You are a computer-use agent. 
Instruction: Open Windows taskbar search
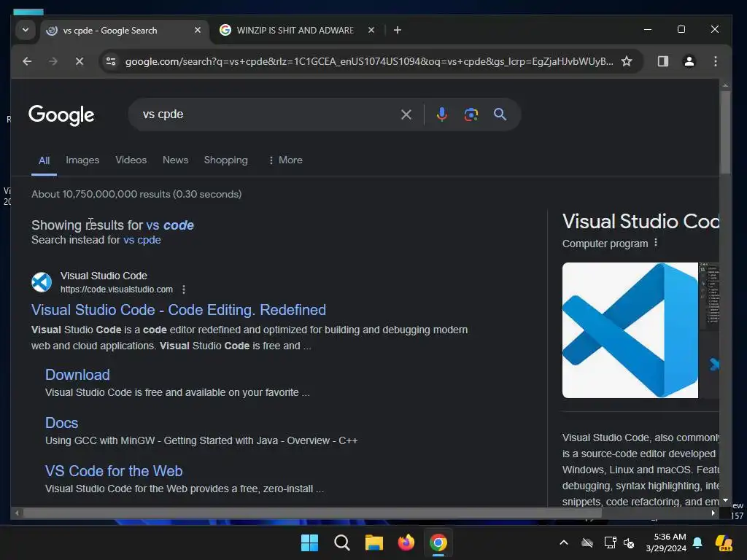[x=341, y=542]
